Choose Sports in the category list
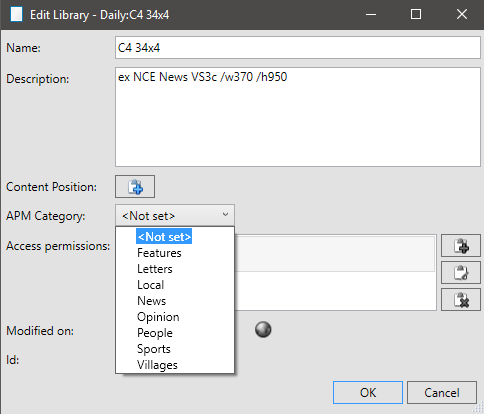Viewport: 484px width, 414px height. (x=154, y=349)
